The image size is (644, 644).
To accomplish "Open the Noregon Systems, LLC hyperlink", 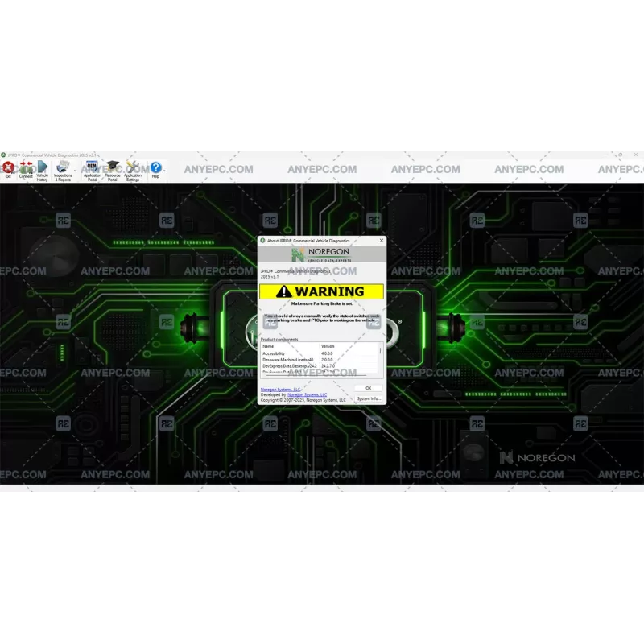I will (x=281, y=389).
